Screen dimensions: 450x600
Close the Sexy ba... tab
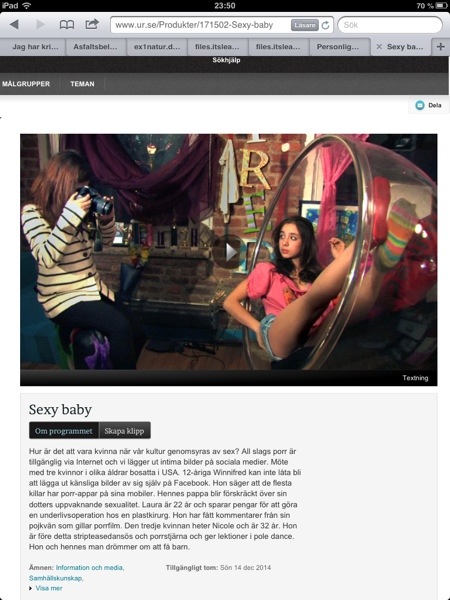tap(379, 47)
